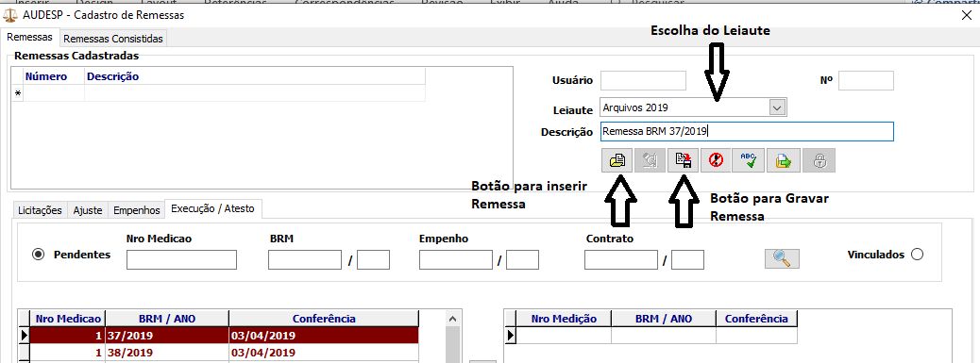Click the Nro Medição header in right grid
This screenshot has width=980, height=363.
click(x=564, y=319)
